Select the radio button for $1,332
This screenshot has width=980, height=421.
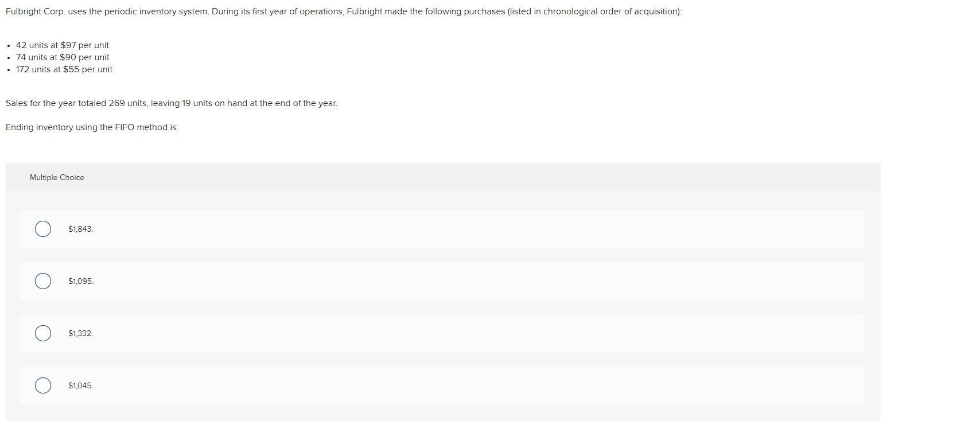point(42,333)
